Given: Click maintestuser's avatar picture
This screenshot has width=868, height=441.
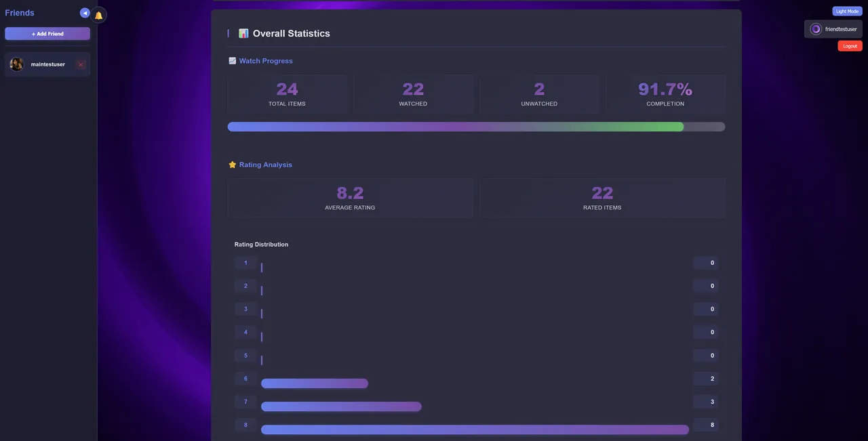Looking at the screenshot, I should point(17,64).
